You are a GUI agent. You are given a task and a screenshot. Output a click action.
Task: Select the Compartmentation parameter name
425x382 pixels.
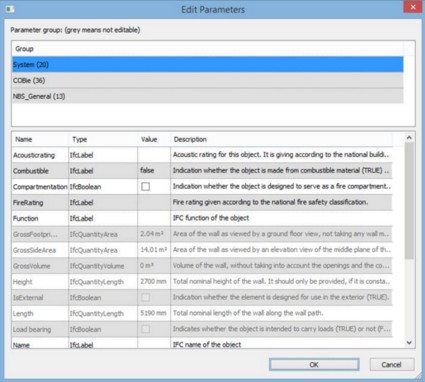pyautogui.click(x=40, y=187)
